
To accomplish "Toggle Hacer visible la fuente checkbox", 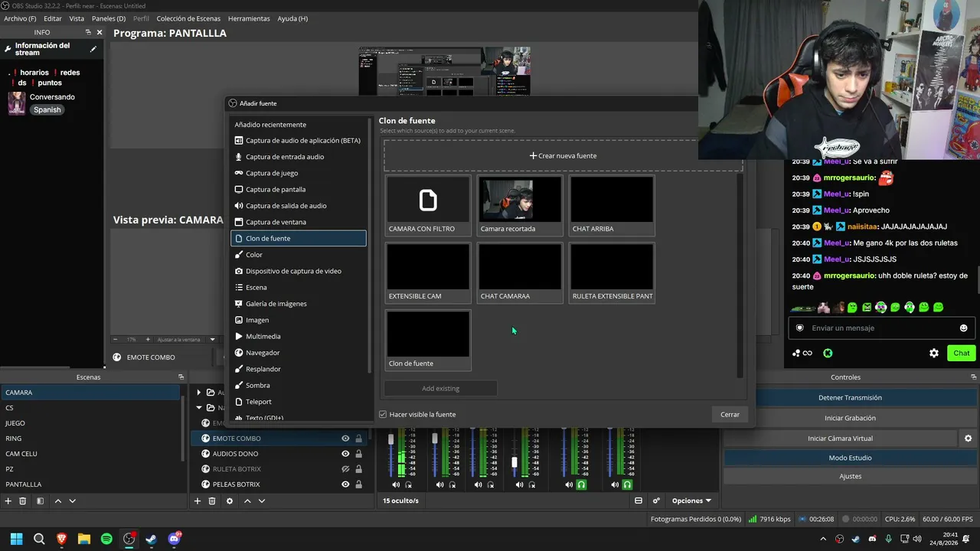I will coord(383,415).
